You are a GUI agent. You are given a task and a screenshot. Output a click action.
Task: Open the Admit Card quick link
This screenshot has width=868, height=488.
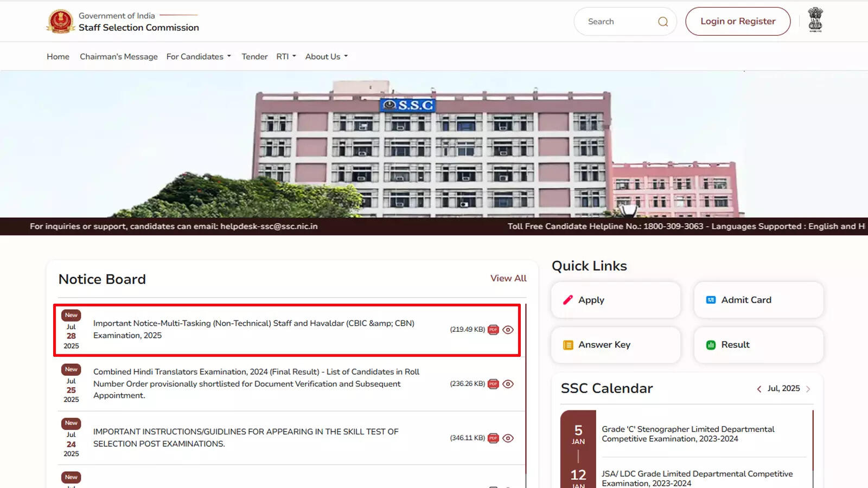point(758,300)
